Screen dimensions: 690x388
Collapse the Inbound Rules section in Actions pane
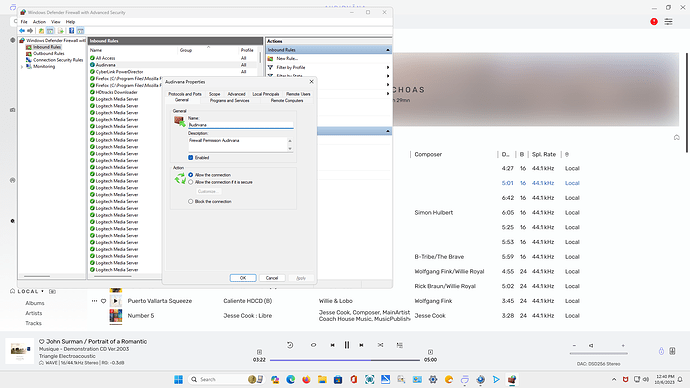388,50
